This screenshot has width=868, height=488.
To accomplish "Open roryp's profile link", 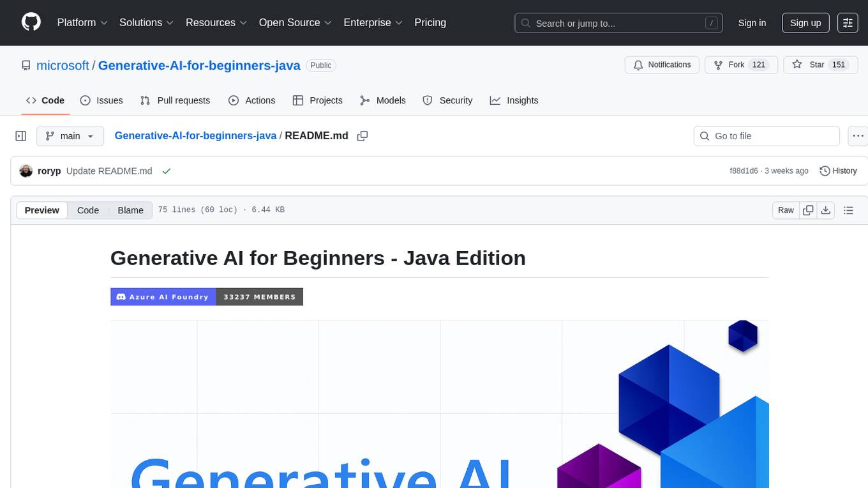I will (x=50, y=171).
